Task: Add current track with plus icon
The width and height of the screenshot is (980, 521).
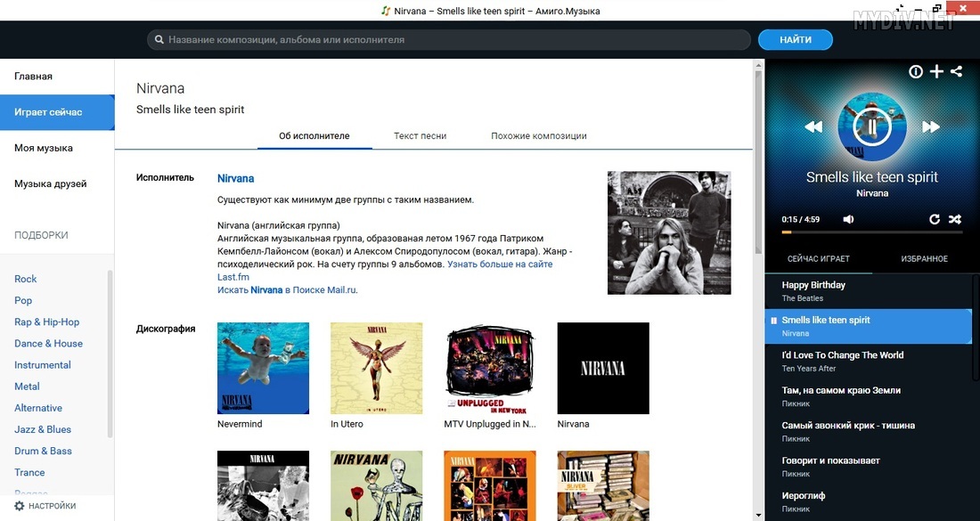Action: pos(936,72)
